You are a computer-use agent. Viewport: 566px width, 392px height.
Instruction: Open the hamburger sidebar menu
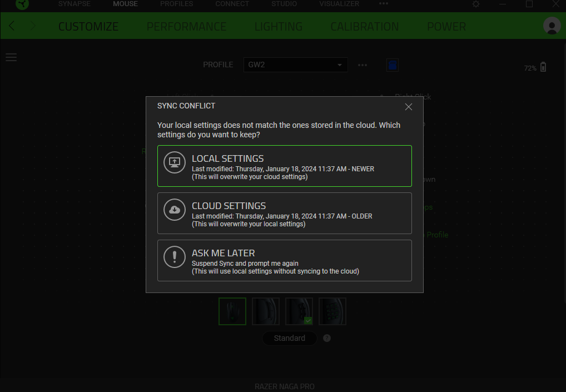(11, 57)
